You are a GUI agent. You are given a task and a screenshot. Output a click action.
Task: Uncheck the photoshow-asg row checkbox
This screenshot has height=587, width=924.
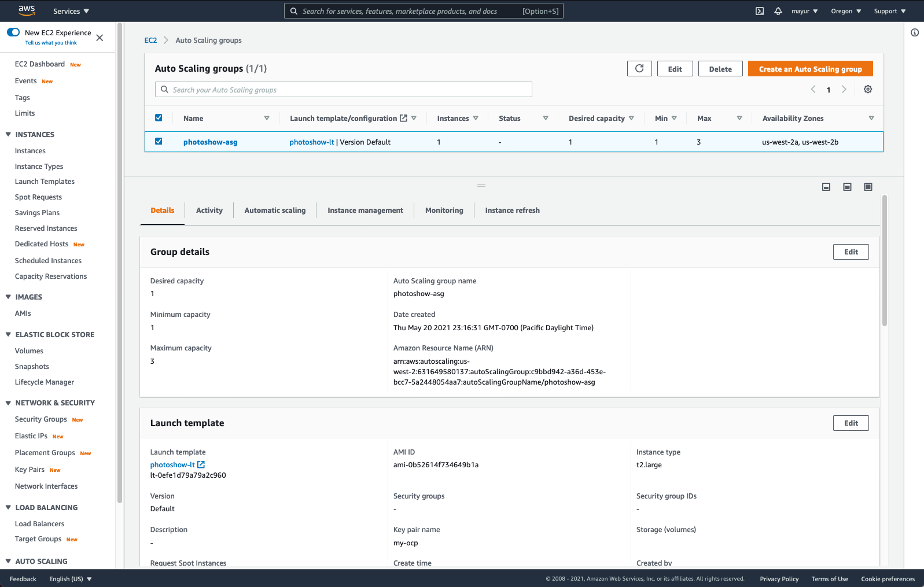coord(159,142)
